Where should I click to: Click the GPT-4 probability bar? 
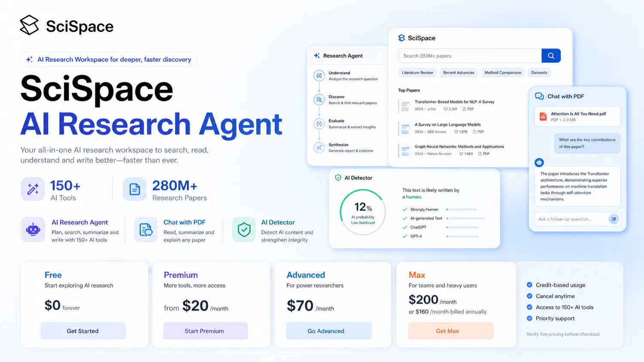tap(462, 236)
